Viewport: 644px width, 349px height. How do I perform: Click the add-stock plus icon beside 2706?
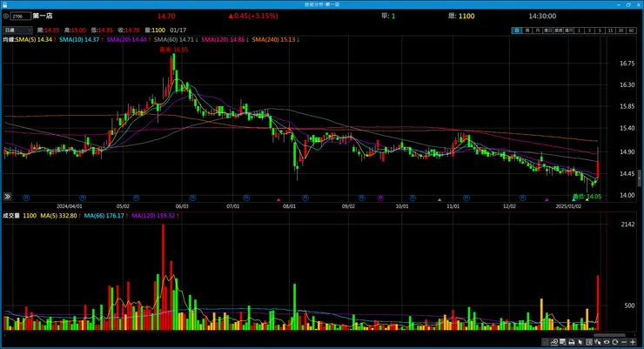coord(6,16)
